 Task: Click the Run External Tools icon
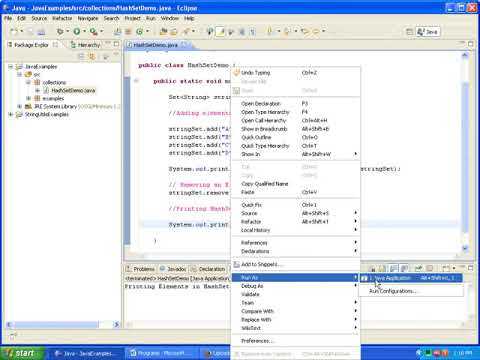[93, 32]
